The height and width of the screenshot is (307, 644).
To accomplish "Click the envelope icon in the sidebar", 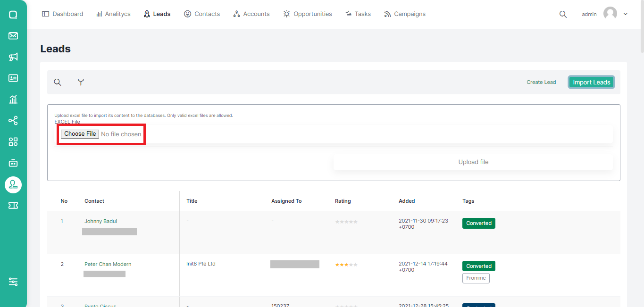I will [x=13, y=36].
